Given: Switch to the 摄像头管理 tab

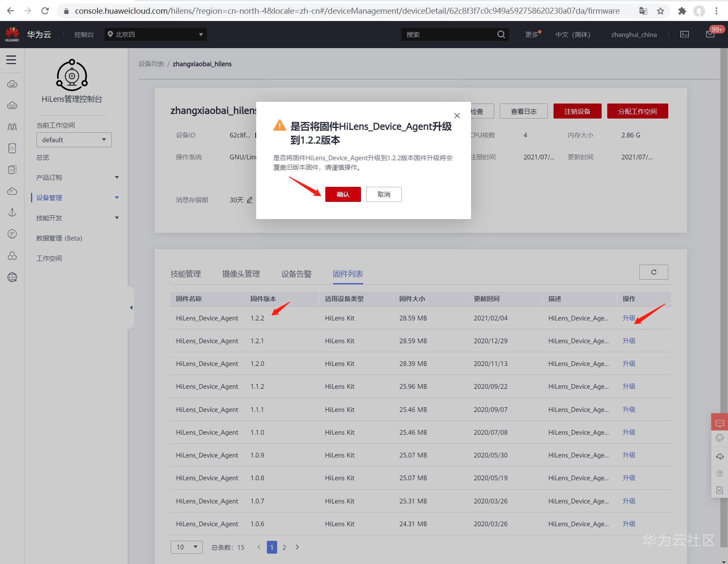Looking at the screenshot, I should (241, 274).
